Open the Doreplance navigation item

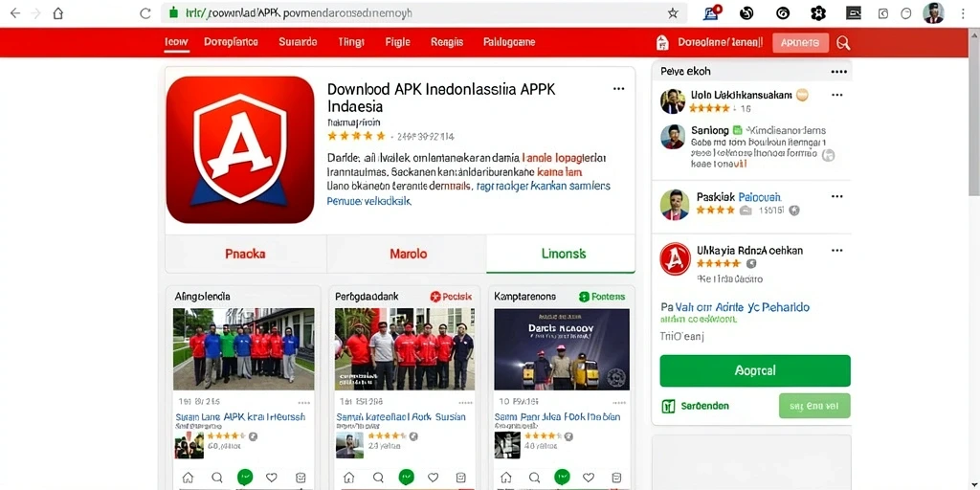[x=231, y=42]
